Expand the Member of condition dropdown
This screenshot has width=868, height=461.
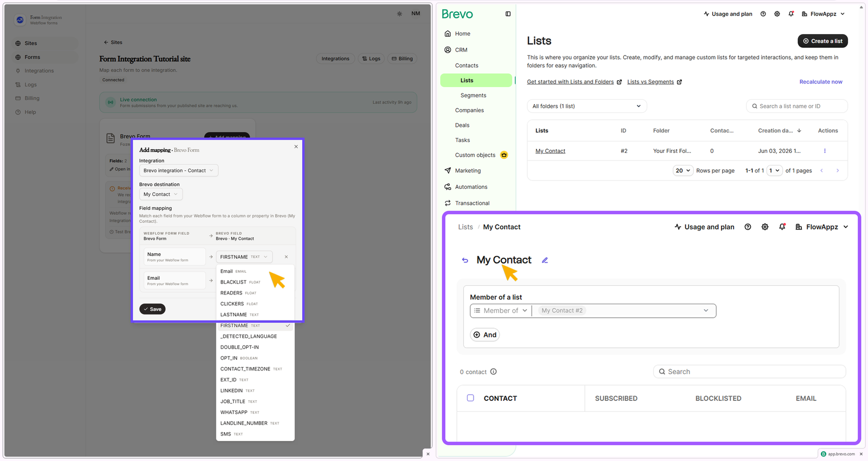[500, 311]
